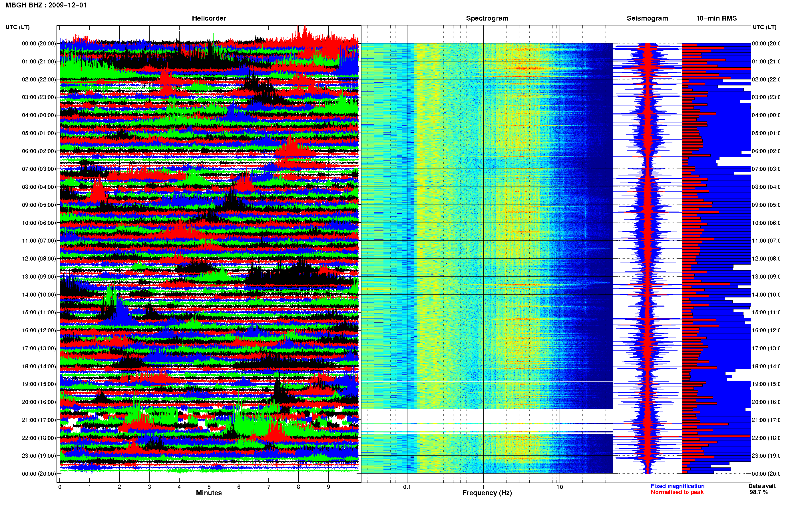The height and width of the screenshot is (508, 812).
Task: Click the '10-min RMS' panel heading
Action: 716,18
